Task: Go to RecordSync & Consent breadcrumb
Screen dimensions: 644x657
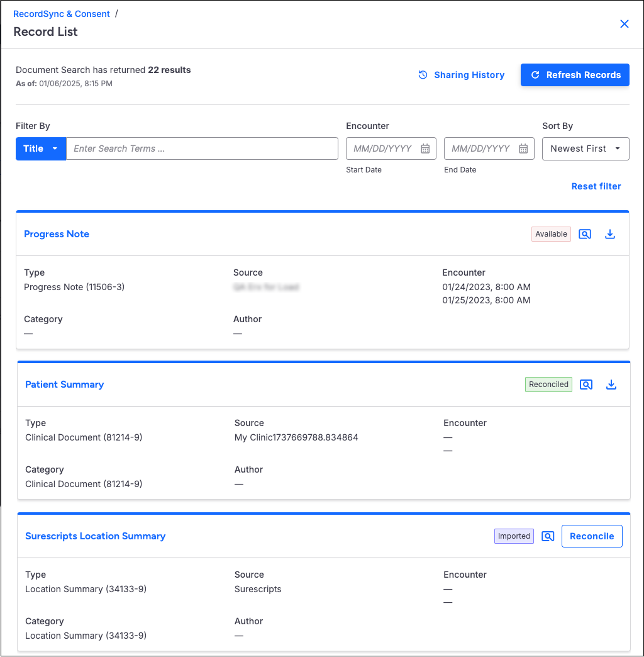Action: coord(62,14)
